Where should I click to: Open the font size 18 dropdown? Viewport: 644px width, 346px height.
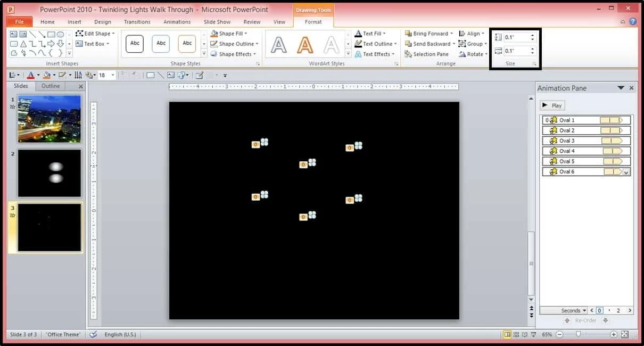[113, 76]
